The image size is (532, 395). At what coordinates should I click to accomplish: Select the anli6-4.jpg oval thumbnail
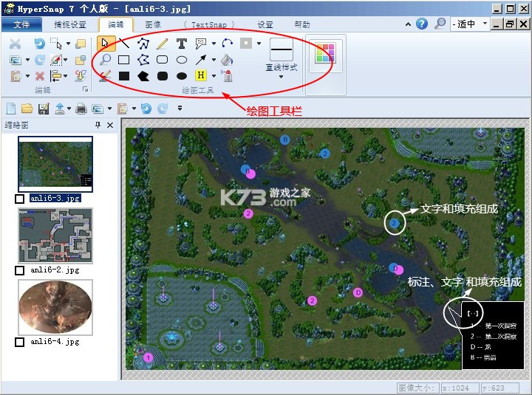[55, 307]
